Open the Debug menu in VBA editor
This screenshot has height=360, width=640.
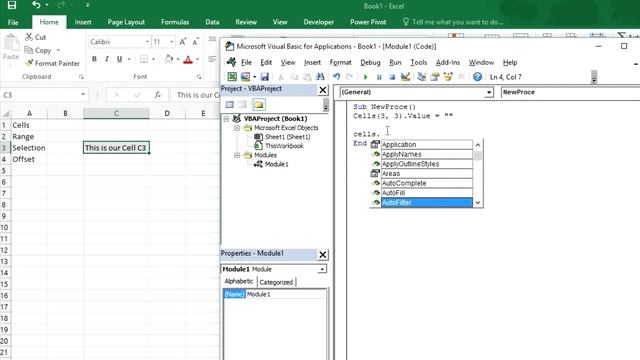coord(370,62)
